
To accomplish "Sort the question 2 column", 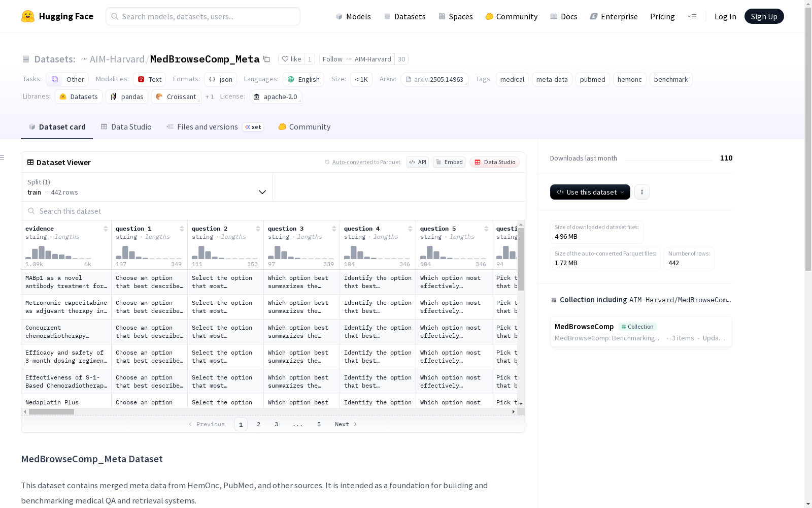I will pos(258,229).
